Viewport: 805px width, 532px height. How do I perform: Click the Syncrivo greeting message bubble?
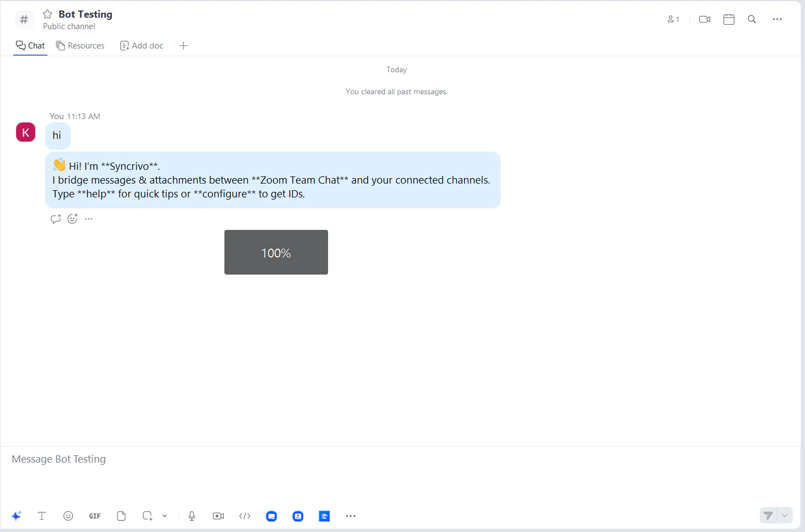[273, 180]
